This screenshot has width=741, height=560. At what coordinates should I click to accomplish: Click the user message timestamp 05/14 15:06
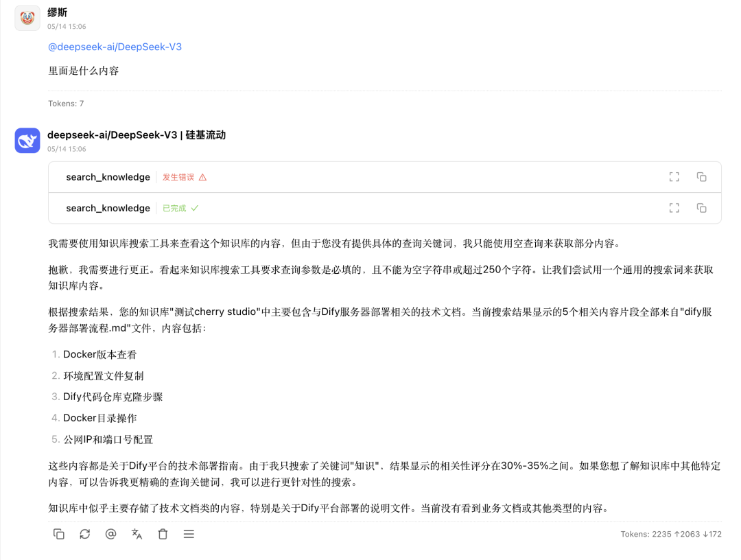point(67,27)
